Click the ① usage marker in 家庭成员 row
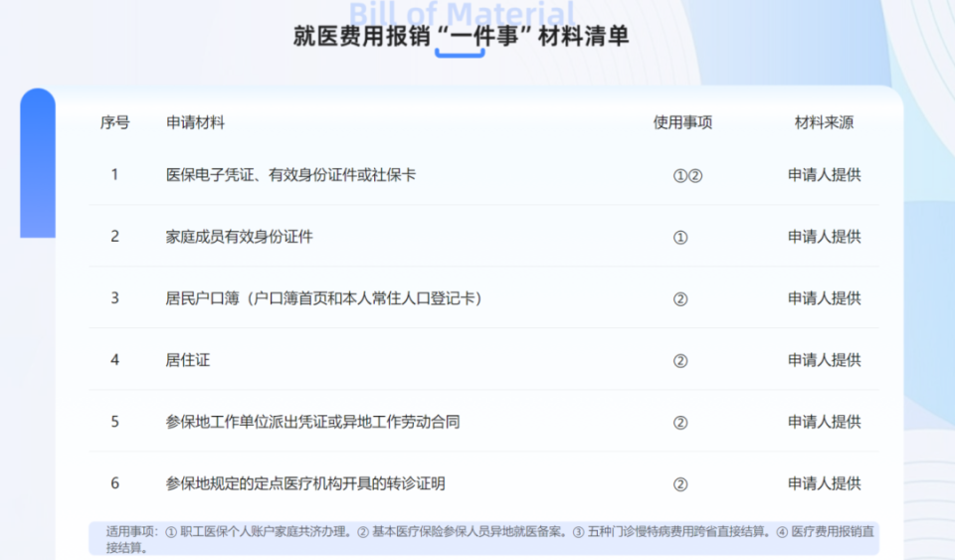The height and width of the screenshot is (560, 955). click(x=680, y=238)
